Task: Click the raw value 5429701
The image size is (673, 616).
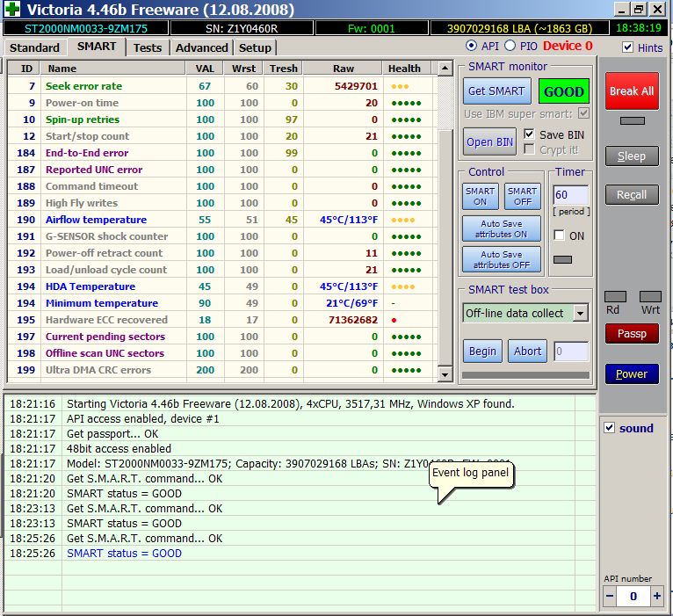Action: coord(356,86)
